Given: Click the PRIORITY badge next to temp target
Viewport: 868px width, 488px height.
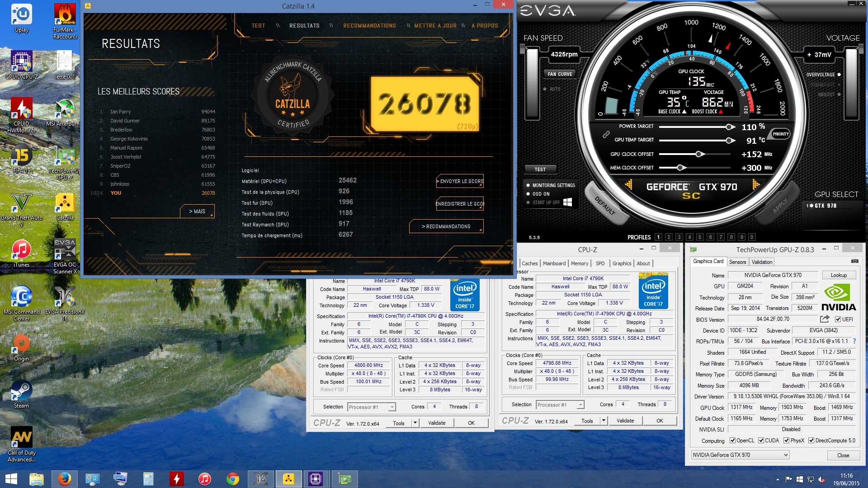Looking at the screenshot, I should coord(780,134).
